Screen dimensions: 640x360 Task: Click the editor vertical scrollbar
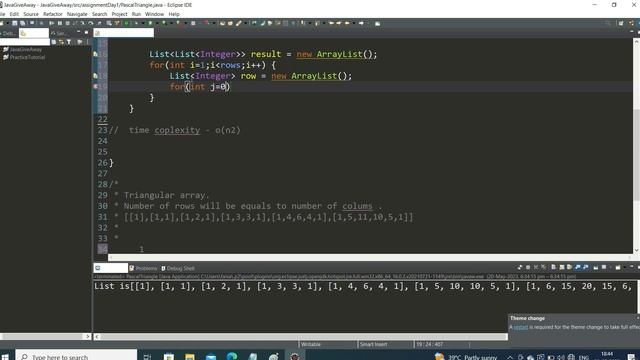tap(636, 147)
